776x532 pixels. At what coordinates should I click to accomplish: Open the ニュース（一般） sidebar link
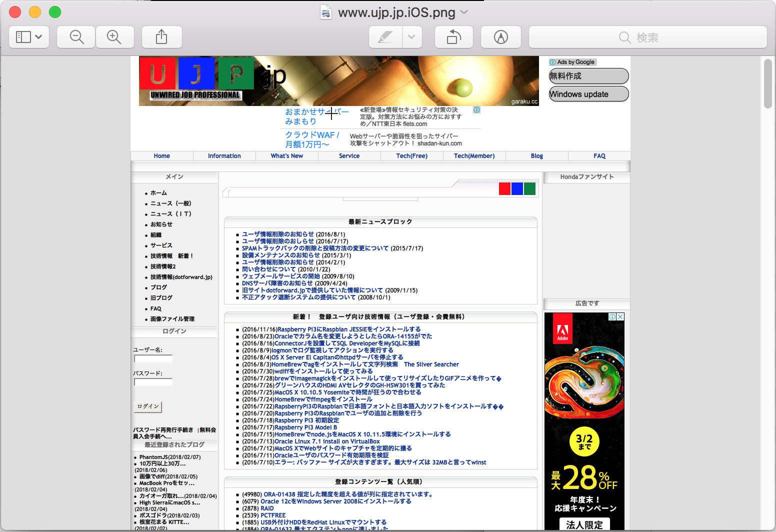[170, 203]
